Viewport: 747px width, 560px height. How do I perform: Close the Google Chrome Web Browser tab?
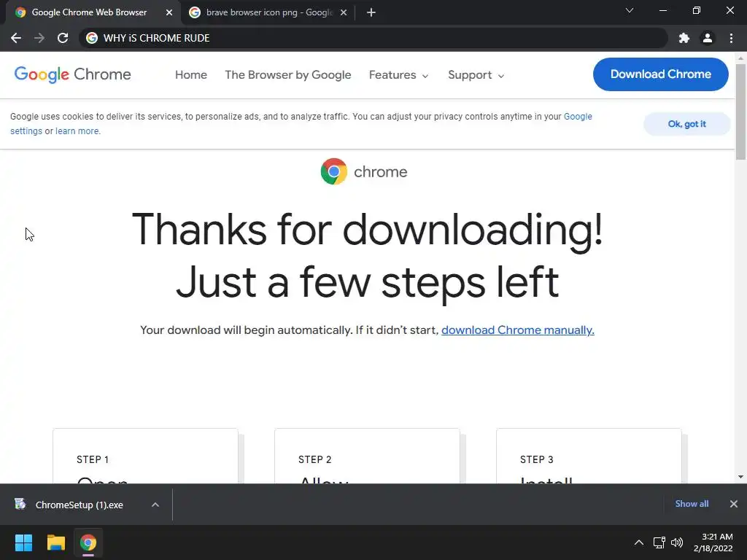(x=169, y=12)
